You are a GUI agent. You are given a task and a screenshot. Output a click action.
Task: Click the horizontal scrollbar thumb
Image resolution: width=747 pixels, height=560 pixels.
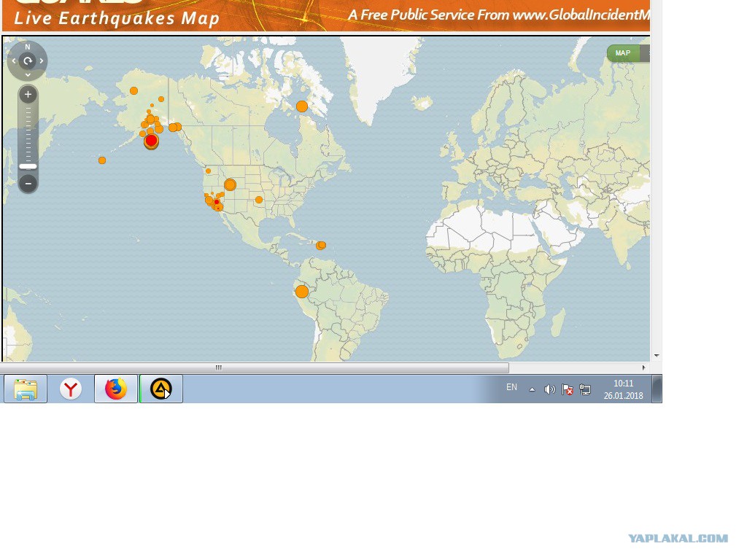click(x=255, y=367)
